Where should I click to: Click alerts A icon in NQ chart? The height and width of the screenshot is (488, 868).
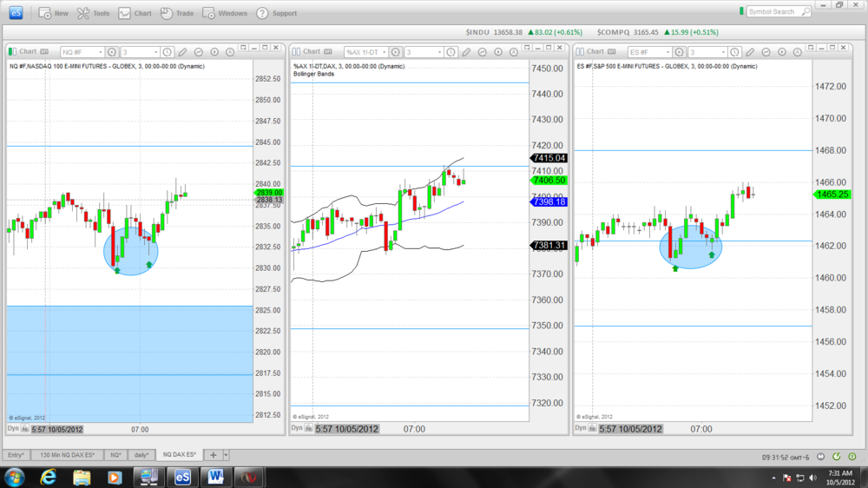pyautogui.click(x=230, y=52)
